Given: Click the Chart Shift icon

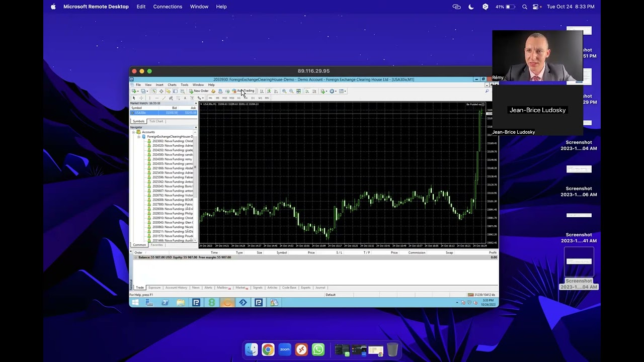Looking at the screenshot, I should click(314, 91).
